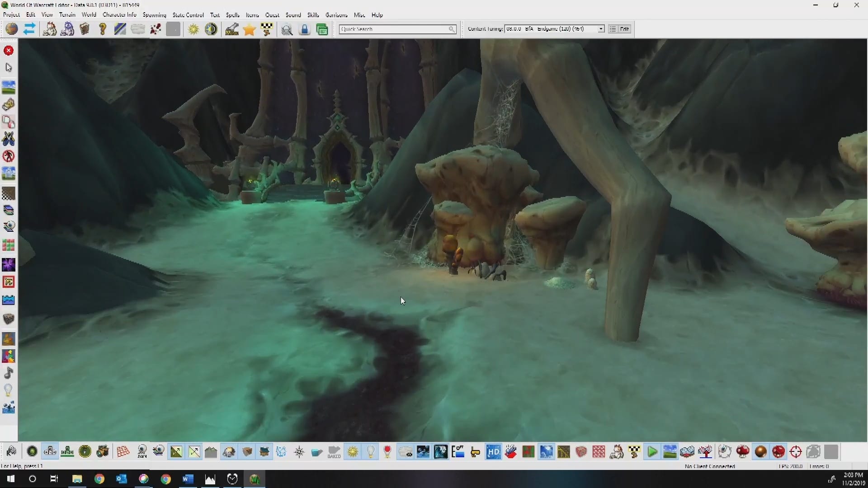Click the Edit button beside Content Tuning
The height and width of the screenshot is (488, 868).
pos(624,29)
